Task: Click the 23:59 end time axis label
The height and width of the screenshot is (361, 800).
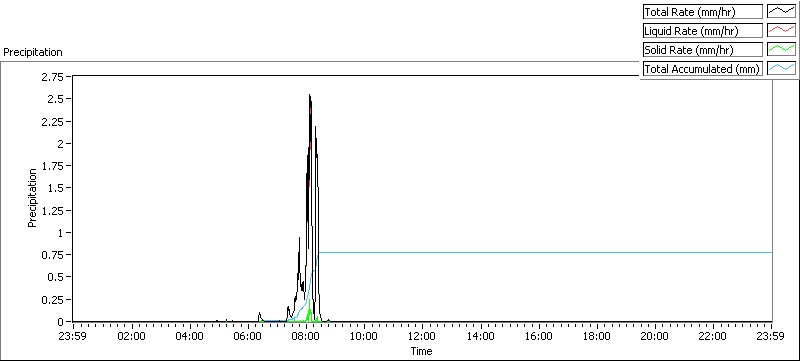Action: [771, 336]
